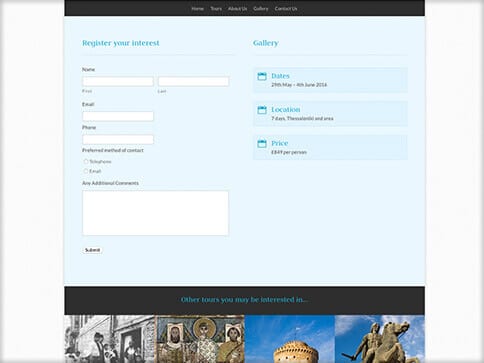The width and height of the screenshot is (484, 363).
Task: Click into the Email input box
Action: point(118,116)
